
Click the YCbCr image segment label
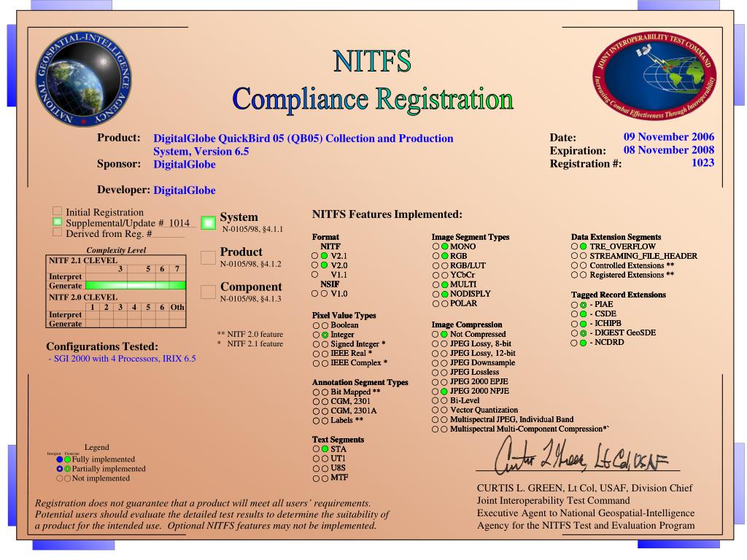[462, 275]
